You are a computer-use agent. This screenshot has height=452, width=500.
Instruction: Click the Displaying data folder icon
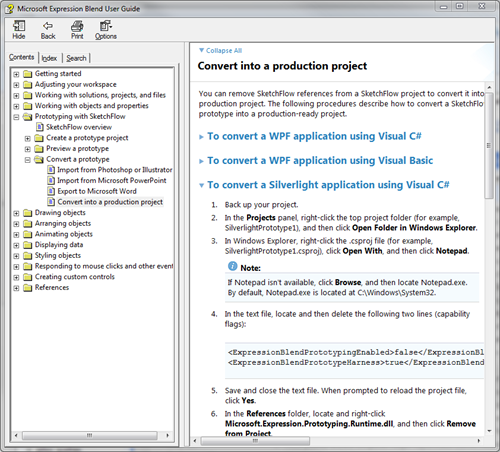(x=28, y=245)
